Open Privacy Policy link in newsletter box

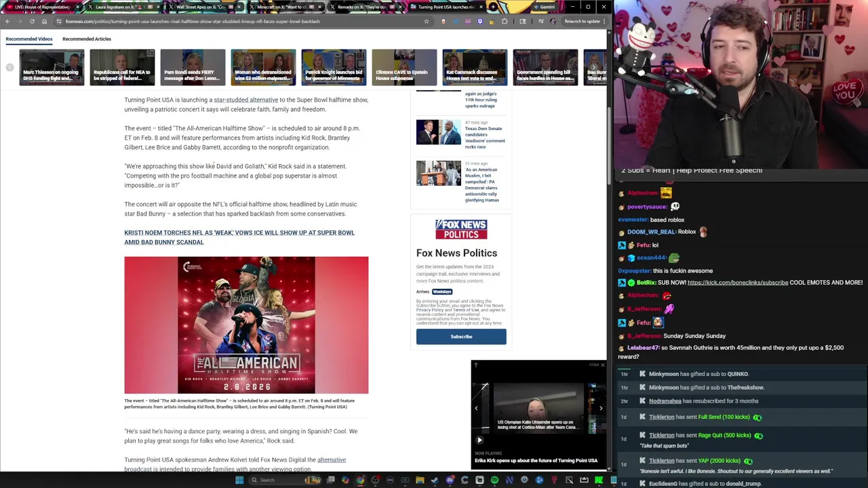(x=429, y=310)
